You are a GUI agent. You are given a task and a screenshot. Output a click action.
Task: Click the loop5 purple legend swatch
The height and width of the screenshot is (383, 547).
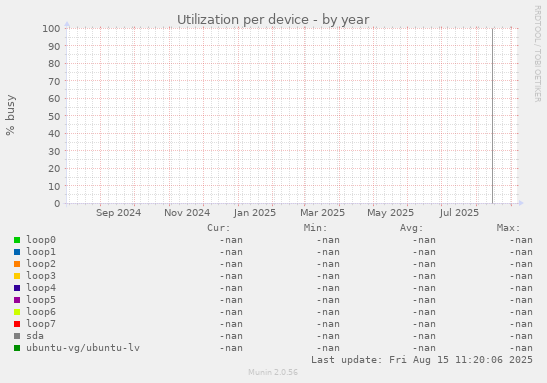coord(17,300)
